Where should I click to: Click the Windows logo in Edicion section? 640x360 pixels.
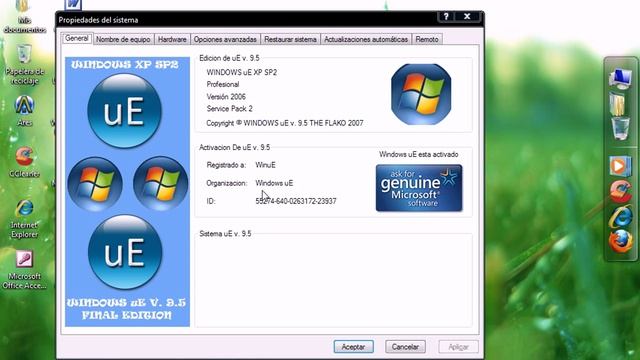click(421, 94)
